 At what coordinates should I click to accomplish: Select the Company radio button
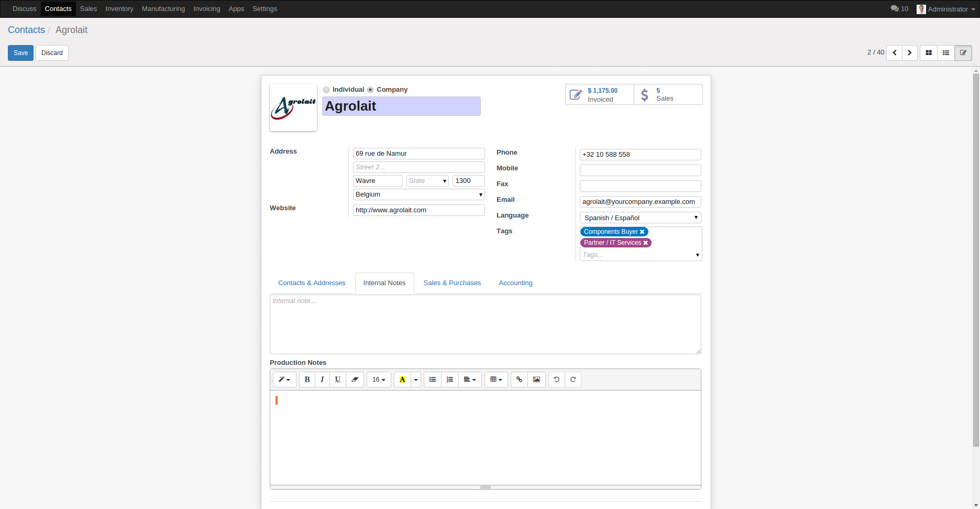coord(370,89)
